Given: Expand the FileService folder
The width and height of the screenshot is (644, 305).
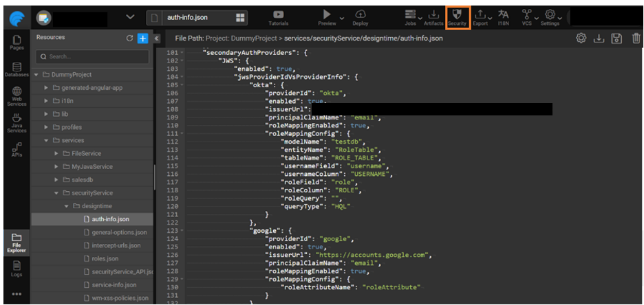Looking at the screenshot, I should (x=56, y=153).
